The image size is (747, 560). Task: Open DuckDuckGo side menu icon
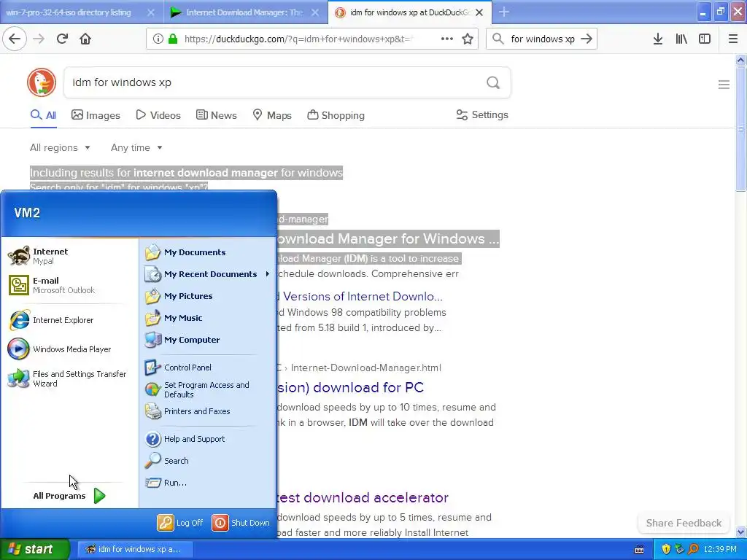(724, 85)
